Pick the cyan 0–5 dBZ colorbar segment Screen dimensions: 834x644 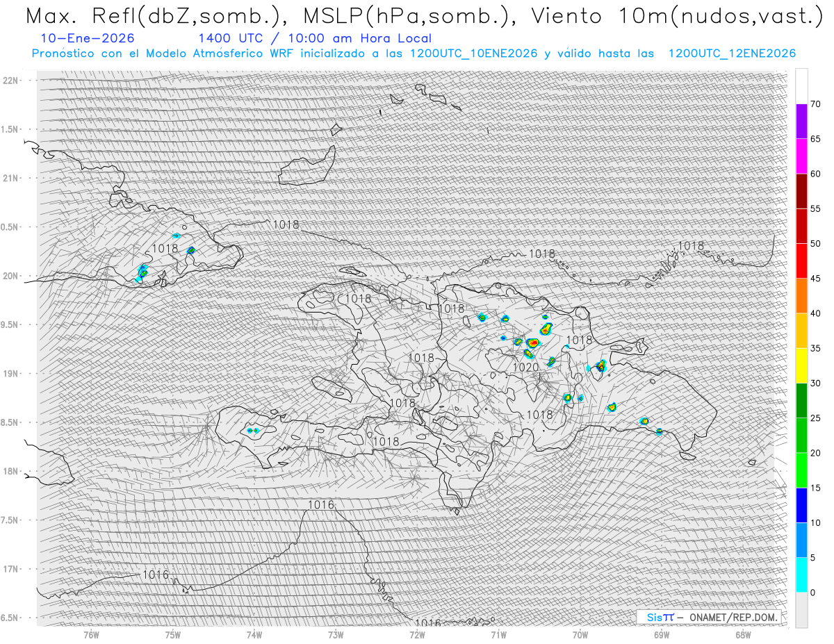pos(801,575)
